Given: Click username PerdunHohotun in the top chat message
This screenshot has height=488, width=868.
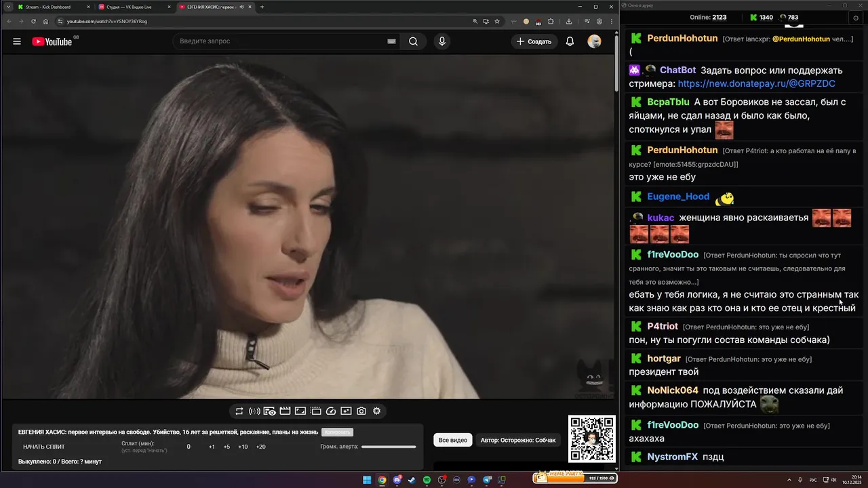Looking at the screenshot, I should tap(682, 39).
